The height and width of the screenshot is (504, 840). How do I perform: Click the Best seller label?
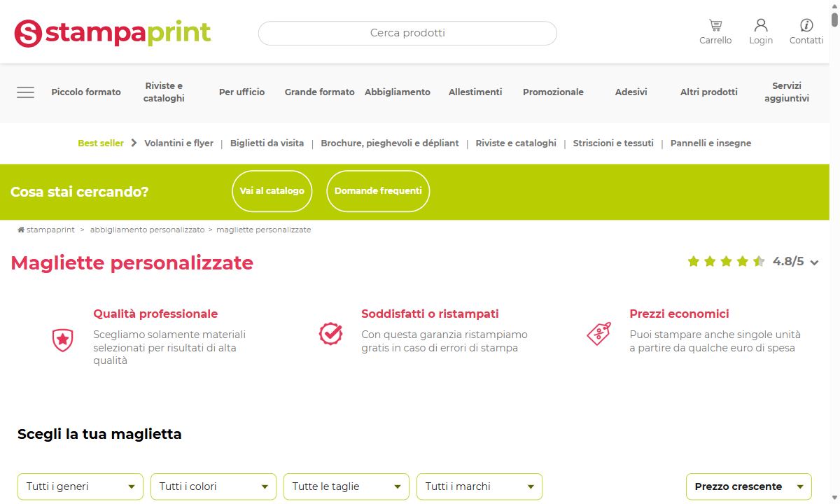click(x=101, y=143)
